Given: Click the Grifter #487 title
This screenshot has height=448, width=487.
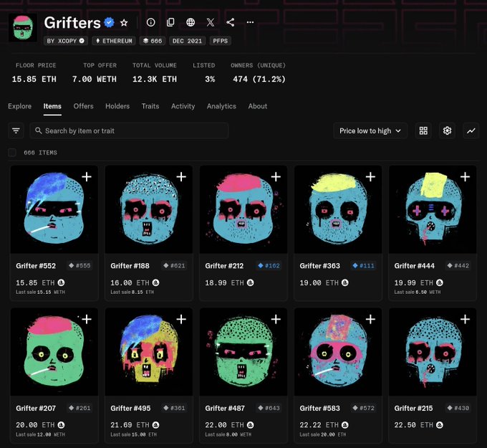Looking at the screenshot, I should (225, 408).
